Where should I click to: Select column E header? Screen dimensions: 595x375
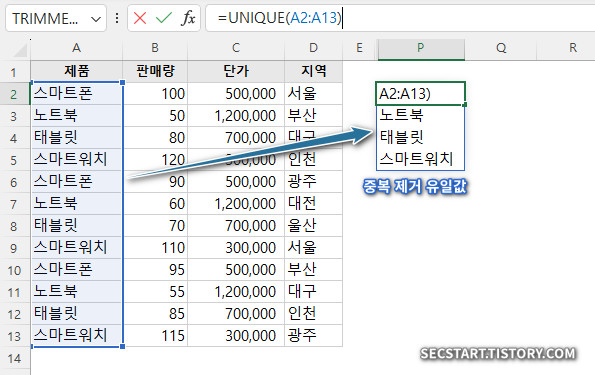coord(359,49)
